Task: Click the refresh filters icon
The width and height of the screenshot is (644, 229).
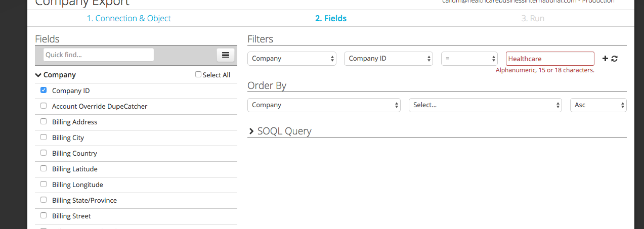Action: click(x=615, y=59)
